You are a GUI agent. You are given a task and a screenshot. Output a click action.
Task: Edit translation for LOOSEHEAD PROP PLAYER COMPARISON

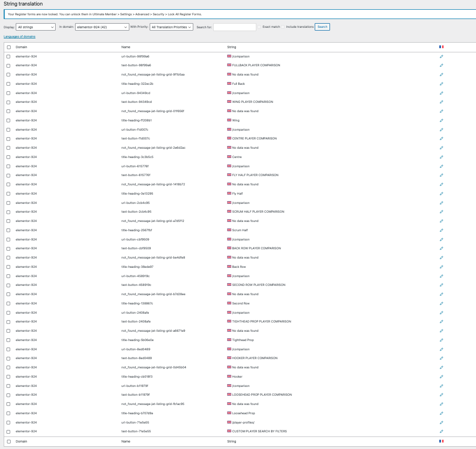click(x=441, y=395)
